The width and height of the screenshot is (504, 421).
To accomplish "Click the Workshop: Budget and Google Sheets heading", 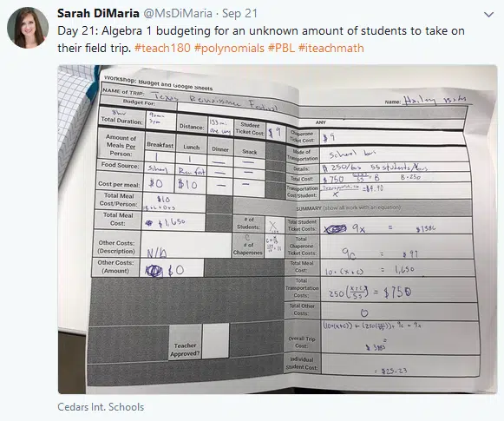I will point(158,83).
